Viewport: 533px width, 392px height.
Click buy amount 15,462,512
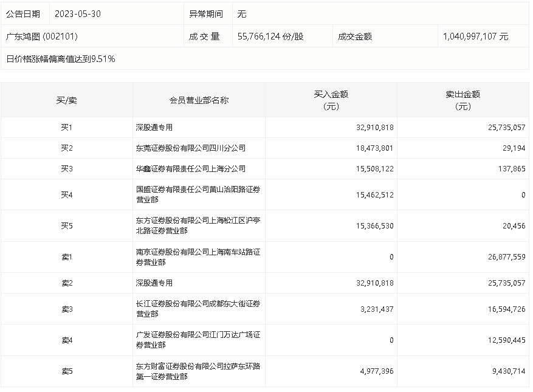(374, 195)
